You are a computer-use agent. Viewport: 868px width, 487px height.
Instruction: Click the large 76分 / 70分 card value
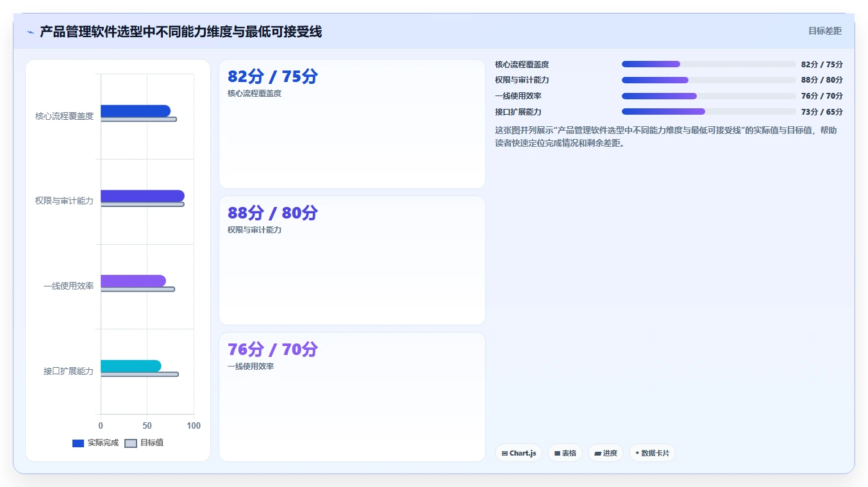point(272,349)
